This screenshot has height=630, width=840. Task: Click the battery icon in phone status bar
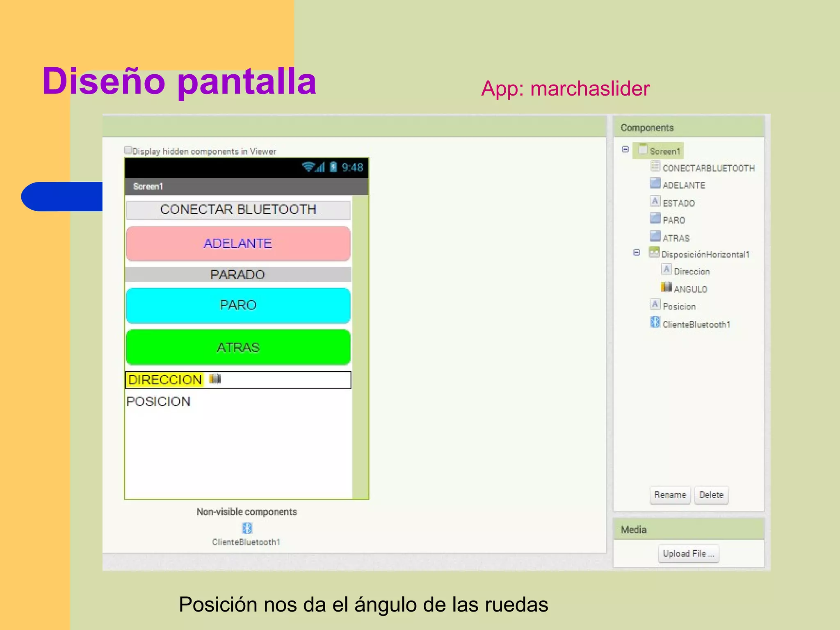333,167
